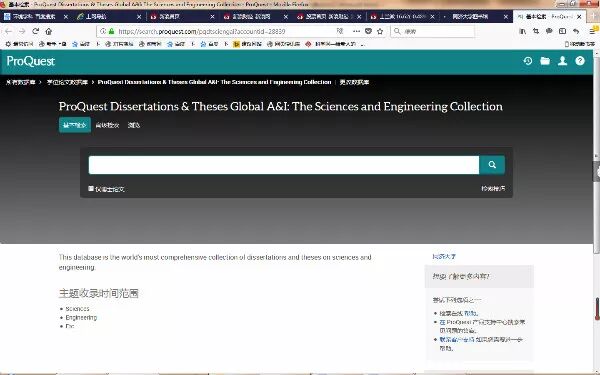
Task: Click the green padlock site security icon
Action: click(x=111, y=31)
